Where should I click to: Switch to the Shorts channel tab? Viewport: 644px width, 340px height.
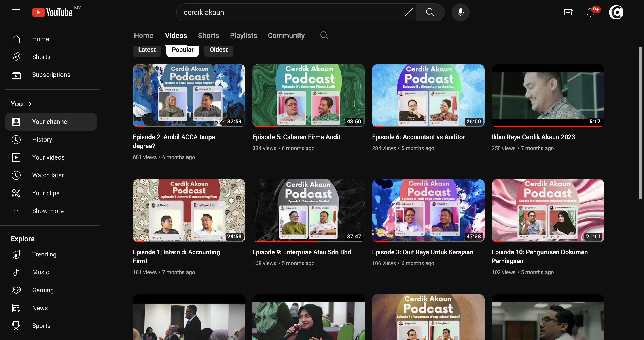(x=208, y=36)
